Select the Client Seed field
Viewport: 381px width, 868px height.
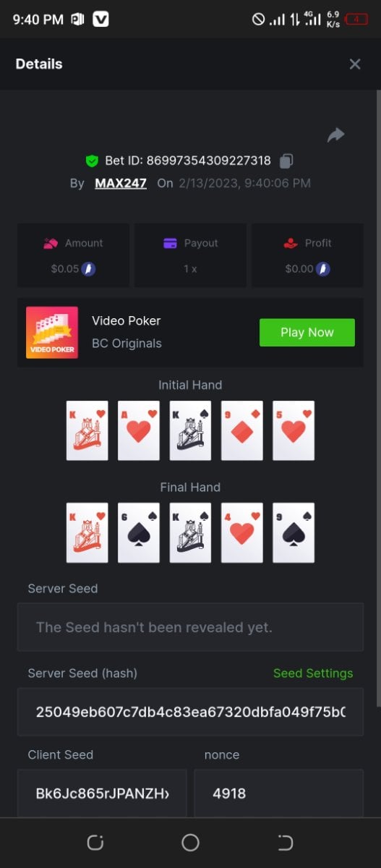click(102, 793)
